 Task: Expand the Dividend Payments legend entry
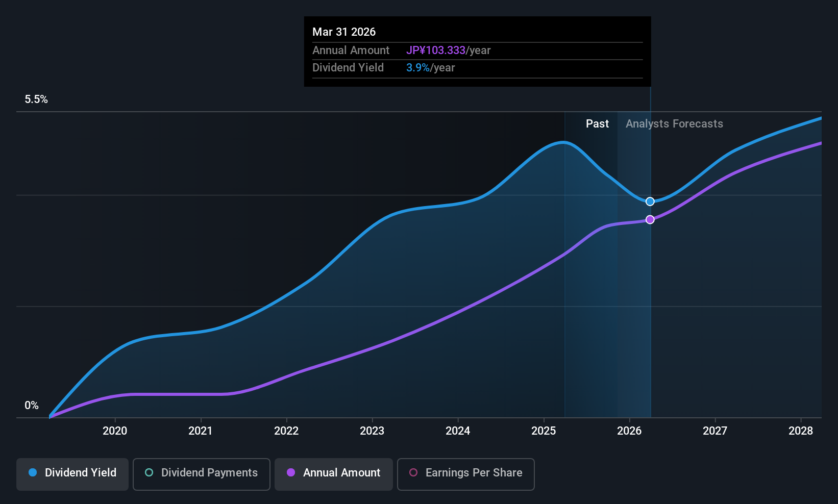[x=201, y=473]
